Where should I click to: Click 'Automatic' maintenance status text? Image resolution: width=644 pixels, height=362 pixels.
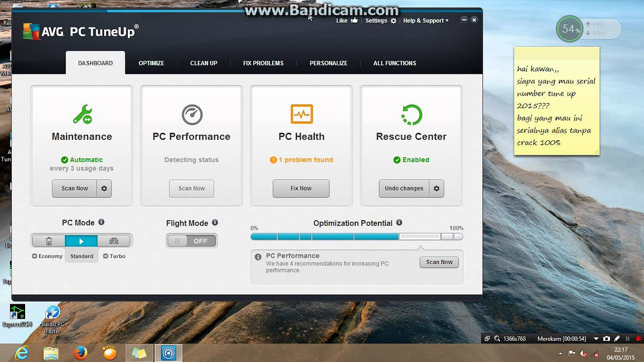pos(86,160)
